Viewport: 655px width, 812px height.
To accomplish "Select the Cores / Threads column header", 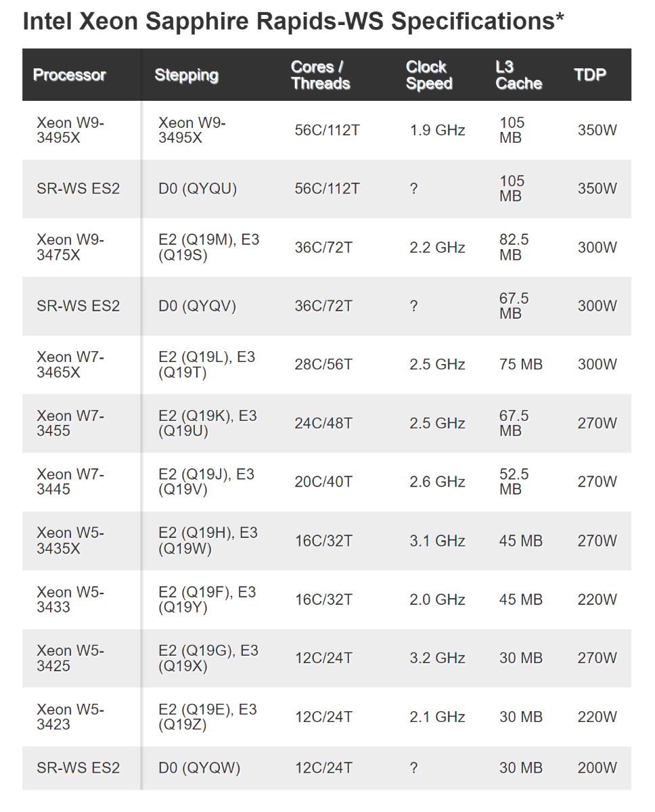I will [x=320, y=75].
